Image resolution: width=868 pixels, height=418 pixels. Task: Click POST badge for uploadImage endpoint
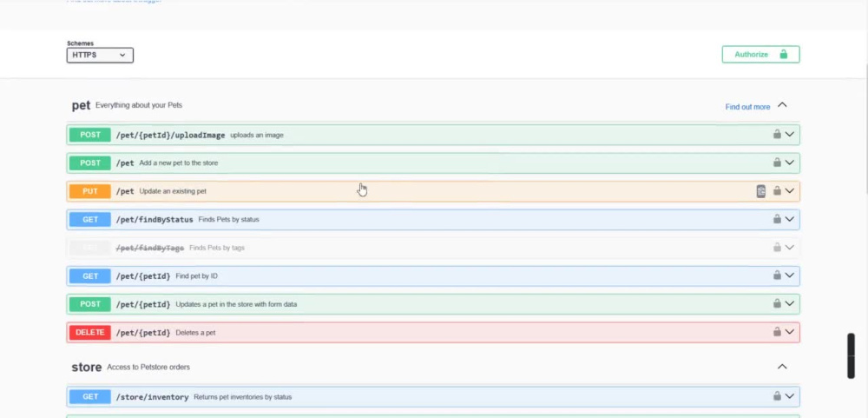(89, 135)
